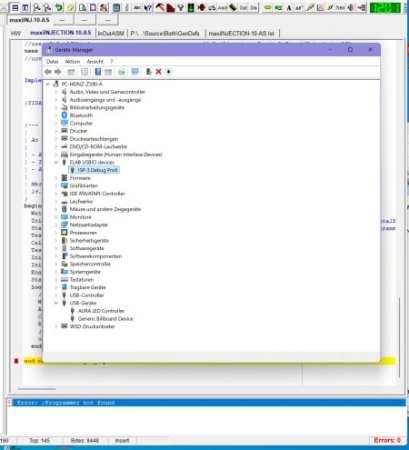The image size is (409, 450).
Task: Expand the Grafikkarten category
Action: (56, 186)
